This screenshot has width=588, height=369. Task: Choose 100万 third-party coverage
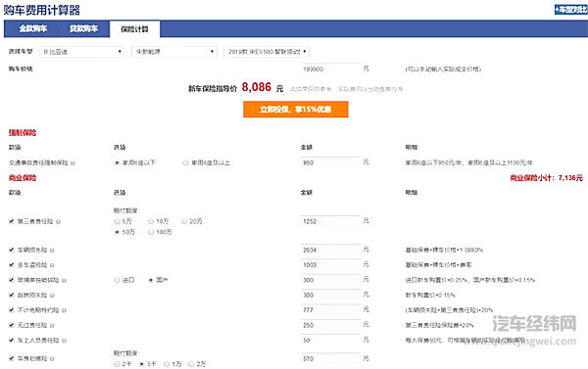[151, 232]
